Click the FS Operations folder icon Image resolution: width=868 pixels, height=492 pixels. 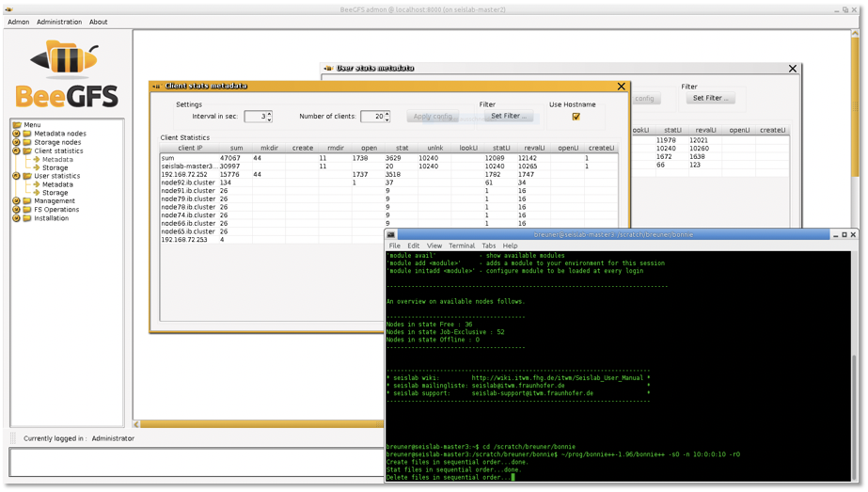click(x=26, y=210)
